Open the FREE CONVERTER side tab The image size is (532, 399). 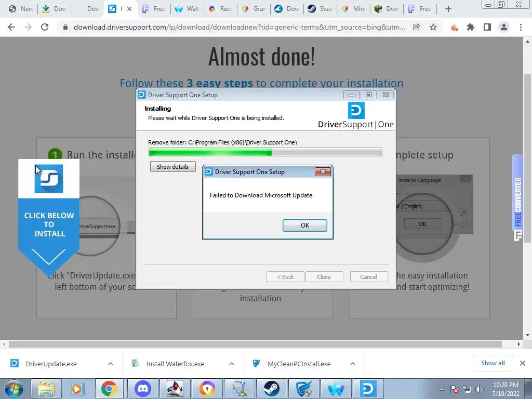point(518,198)
